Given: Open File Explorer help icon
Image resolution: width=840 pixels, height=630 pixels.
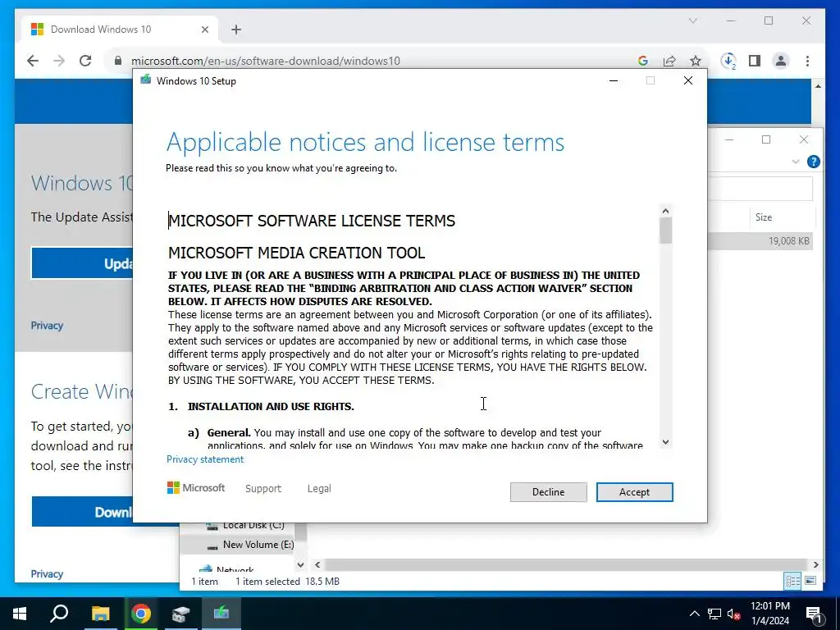Looking at the screenshot, I should click(813, 162).
